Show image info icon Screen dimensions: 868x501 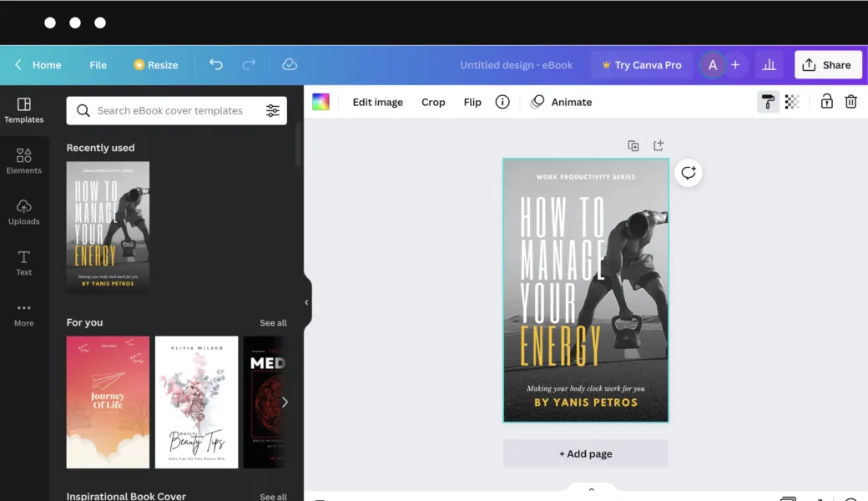[x=502, y=102]
